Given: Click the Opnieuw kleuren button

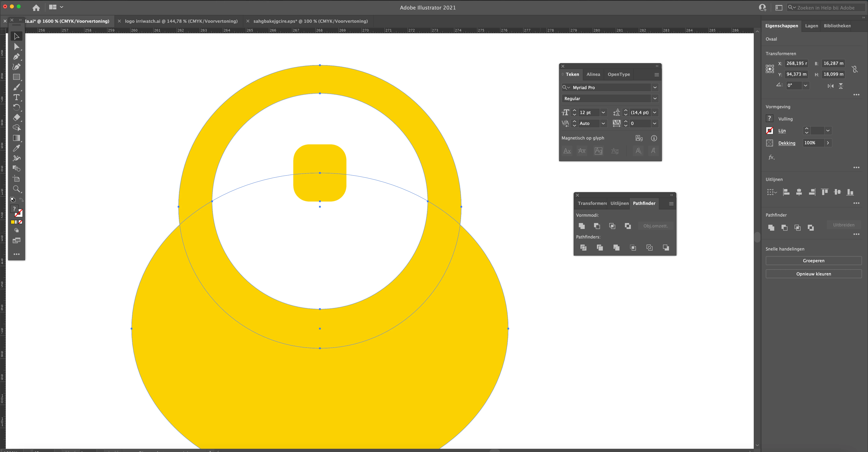Looking at the screenshot, I should tap(813, 274).
